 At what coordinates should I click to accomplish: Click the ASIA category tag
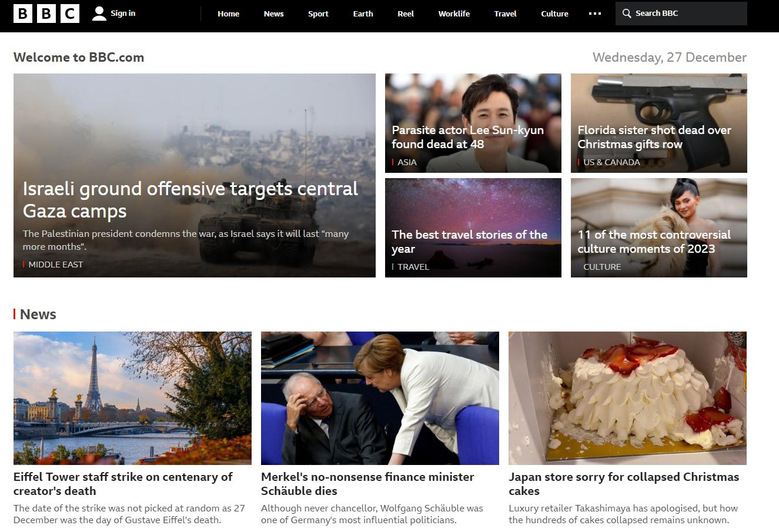pos(407,162)
